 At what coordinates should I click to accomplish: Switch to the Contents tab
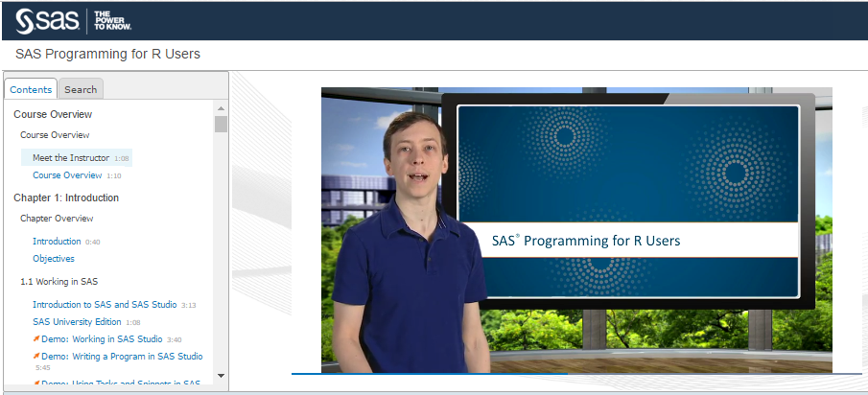click(x=31, y=89)
